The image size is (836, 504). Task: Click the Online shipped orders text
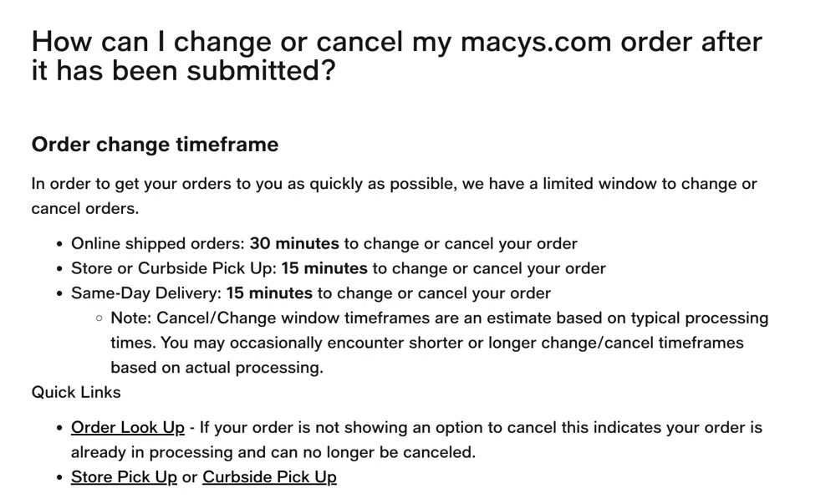pyautogui.click(x=159, y=244)
